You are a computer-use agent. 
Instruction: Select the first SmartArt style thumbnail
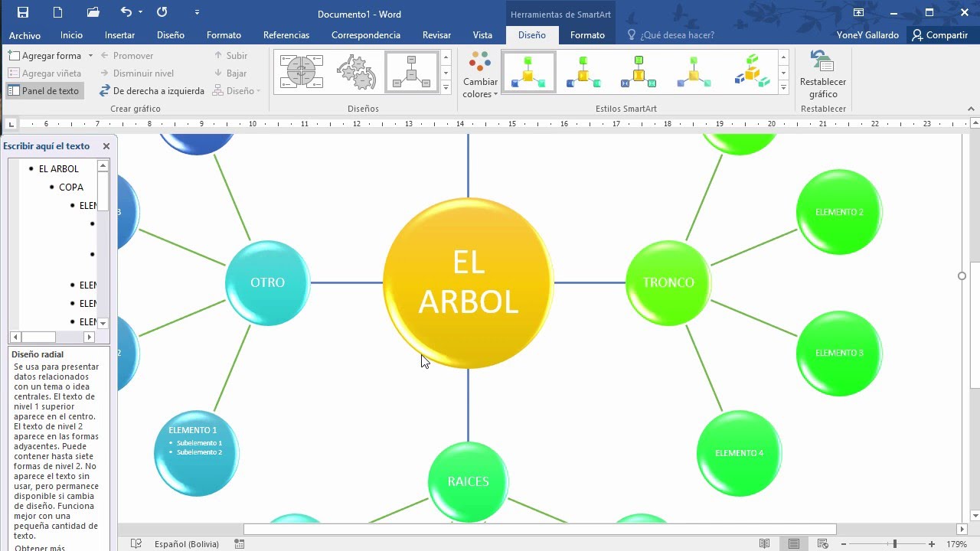528,72
